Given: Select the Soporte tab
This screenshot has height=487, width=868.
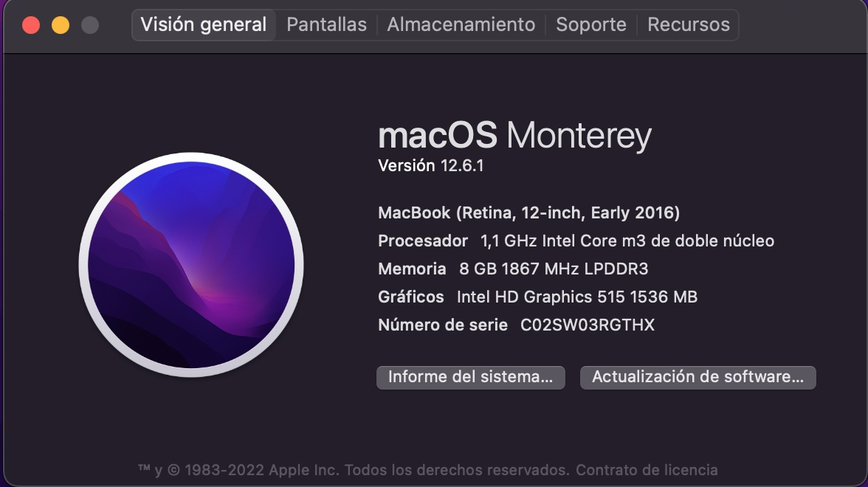Looking at the screenshot, I should (591, 25).
